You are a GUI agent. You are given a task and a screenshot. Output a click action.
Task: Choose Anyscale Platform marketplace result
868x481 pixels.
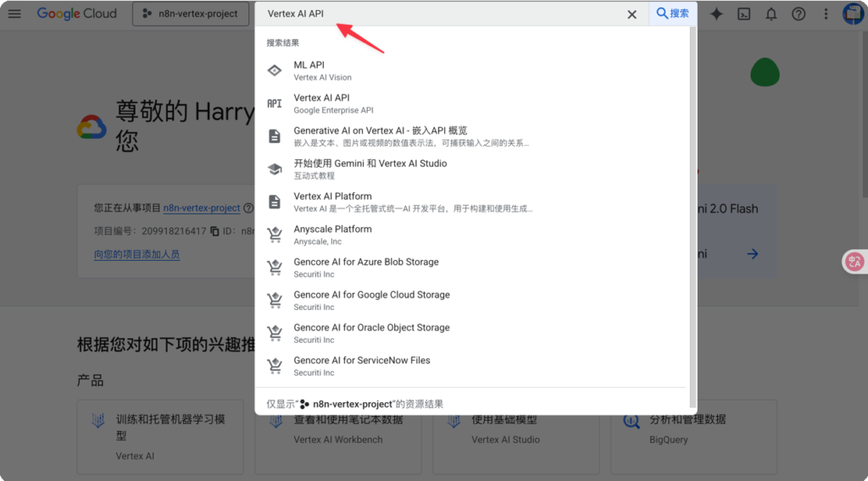[x=332, y=235]
